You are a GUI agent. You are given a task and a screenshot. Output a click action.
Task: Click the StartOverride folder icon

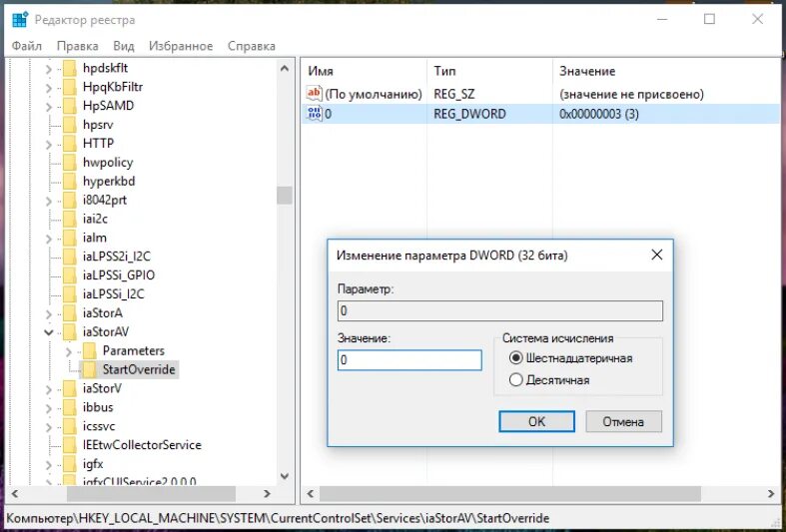(x=89, y=369)
